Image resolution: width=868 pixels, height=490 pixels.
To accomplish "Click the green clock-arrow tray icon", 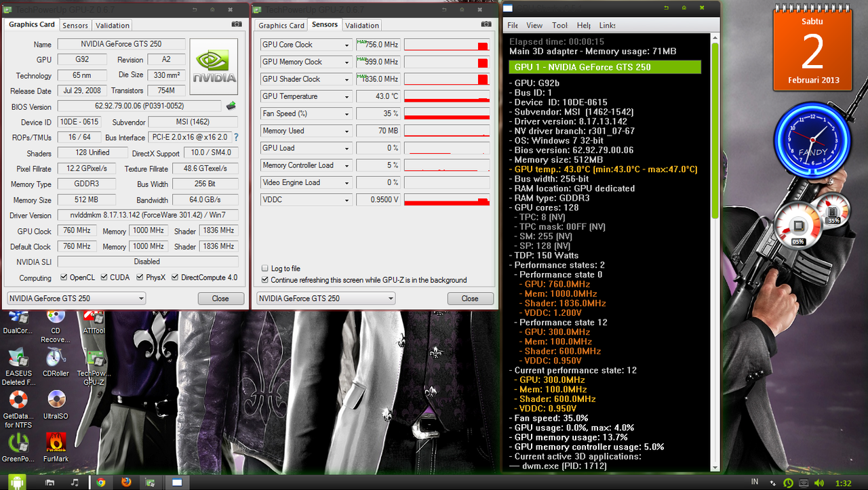I will tap(788, 483).
